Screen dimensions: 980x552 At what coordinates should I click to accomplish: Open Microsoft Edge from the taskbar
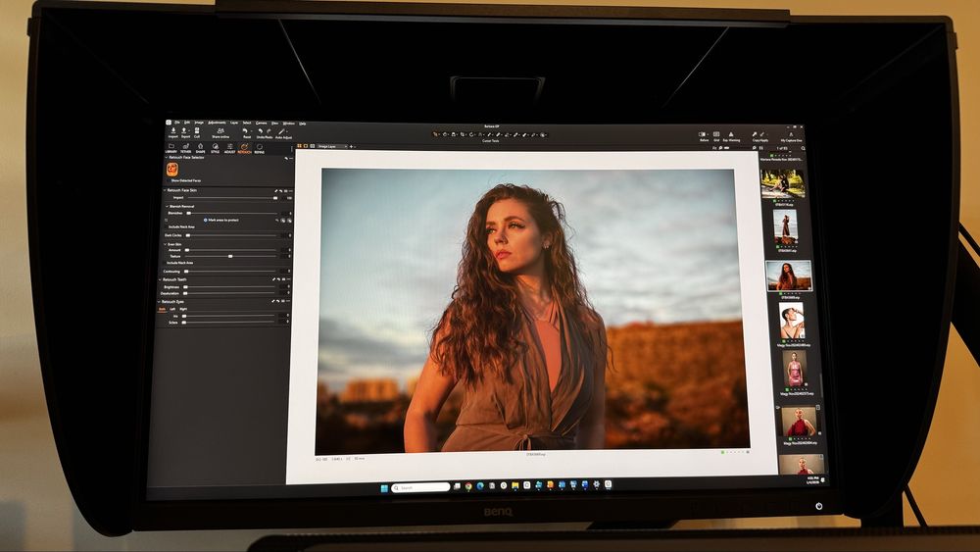480,485
